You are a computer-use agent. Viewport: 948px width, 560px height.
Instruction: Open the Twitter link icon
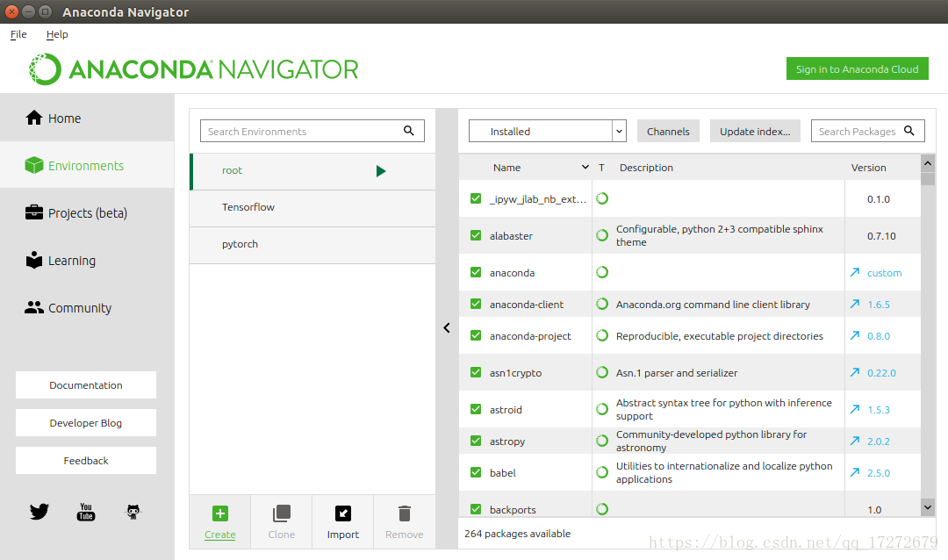point(39,512)
